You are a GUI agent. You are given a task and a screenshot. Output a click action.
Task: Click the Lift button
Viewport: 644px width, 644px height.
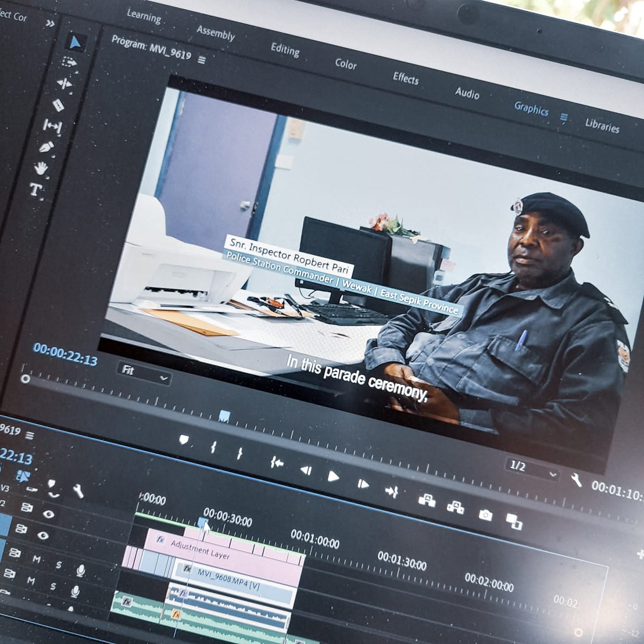(427, 500)
